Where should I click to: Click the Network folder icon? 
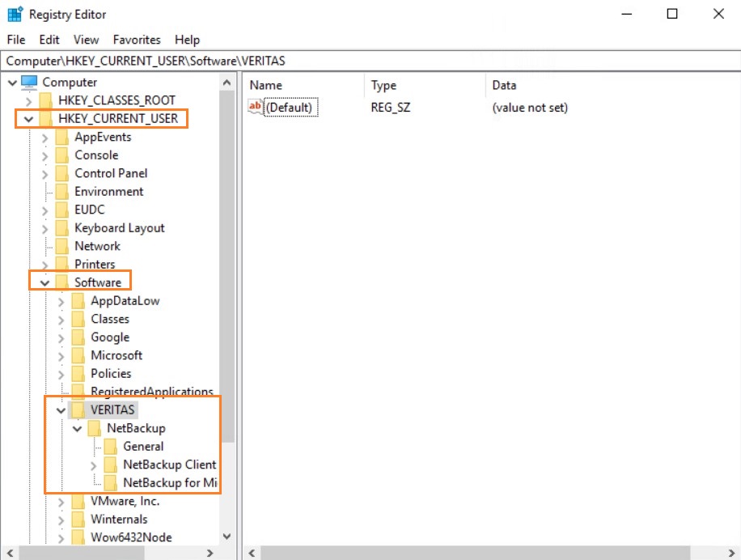tap(62, 246)
